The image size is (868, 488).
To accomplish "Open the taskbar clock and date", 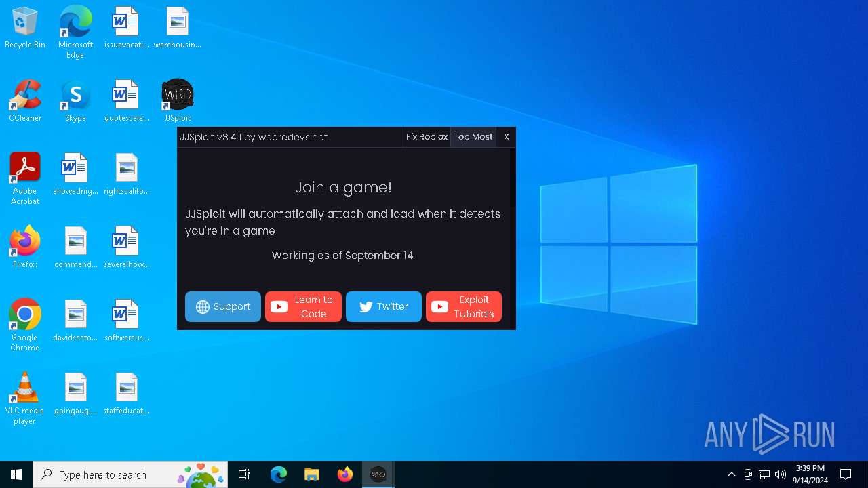I will click(810, 474).
